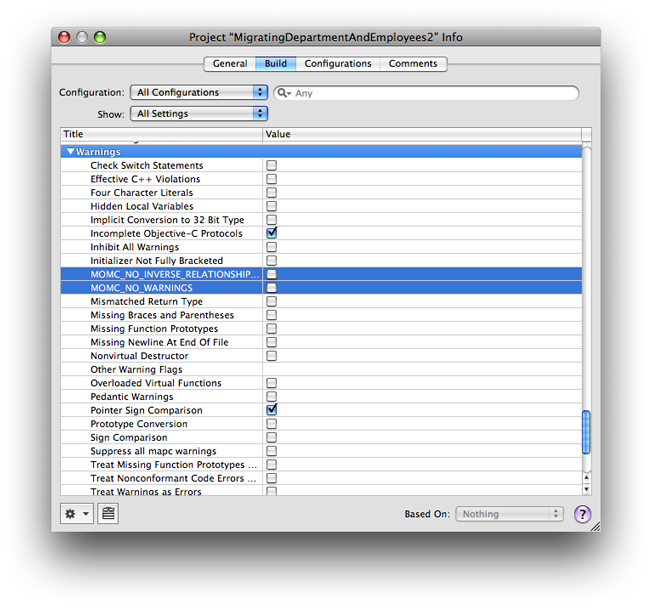Toggle Incomplete Objective-C Protocols checkbox

pos(271,233)
